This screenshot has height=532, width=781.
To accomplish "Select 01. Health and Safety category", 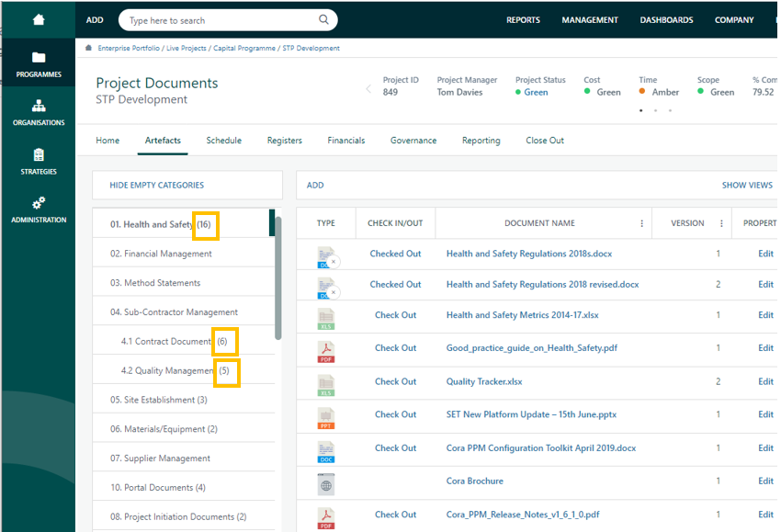I will (x=184, y=224).
